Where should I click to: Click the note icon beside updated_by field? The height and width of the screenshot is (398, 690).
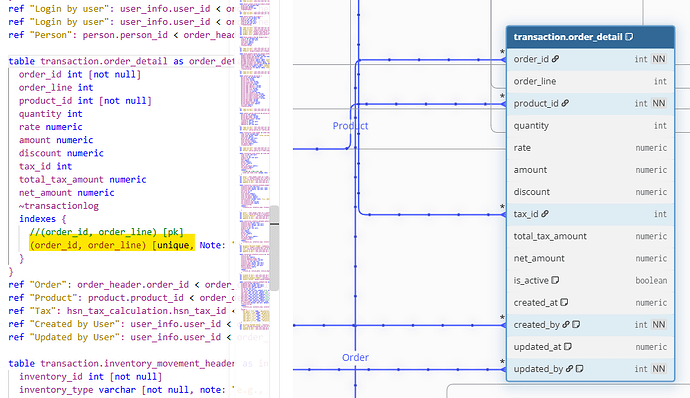coord(580,369)
